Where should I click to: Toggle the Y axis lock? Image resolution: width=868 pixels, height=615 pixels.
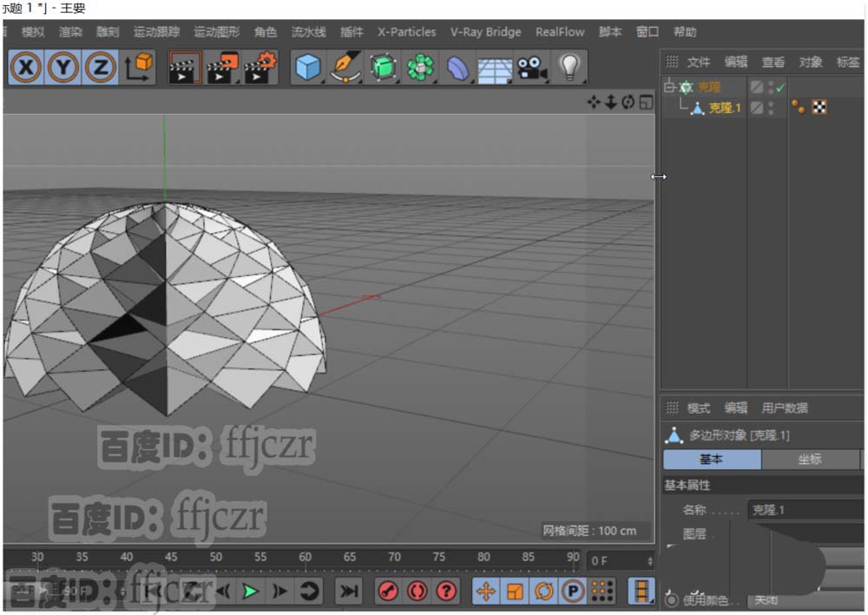63,68
